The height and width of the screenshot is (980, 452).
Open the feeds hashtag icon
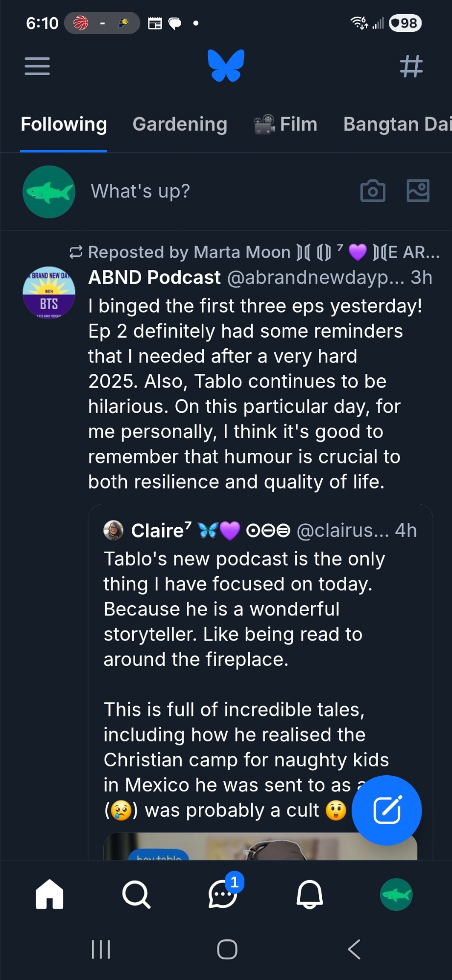click(411, 66)
